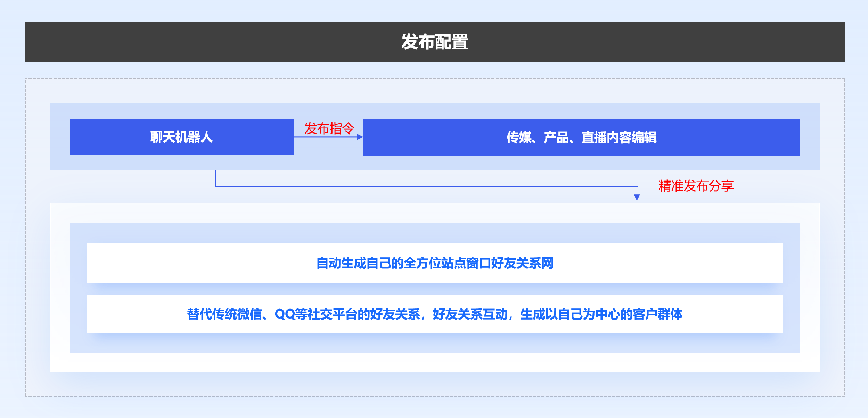Click the red 发布指令 label
Image resolution: width=868 pixels, height=418 pixels.
click(x=329, y=128)
